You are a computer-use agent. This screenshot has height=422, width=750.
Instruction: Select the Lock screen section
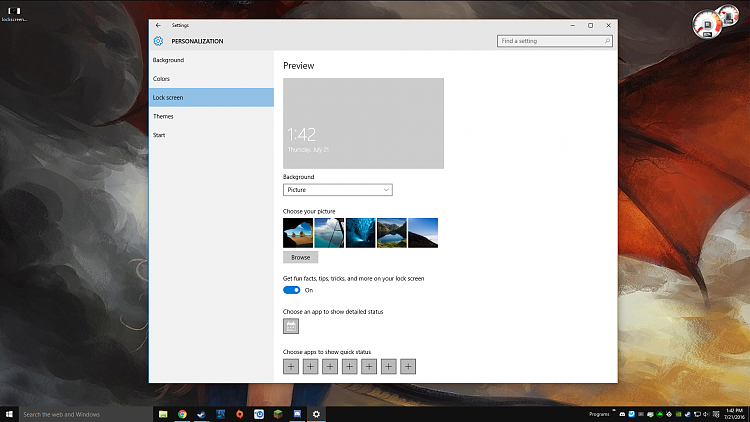211,97
